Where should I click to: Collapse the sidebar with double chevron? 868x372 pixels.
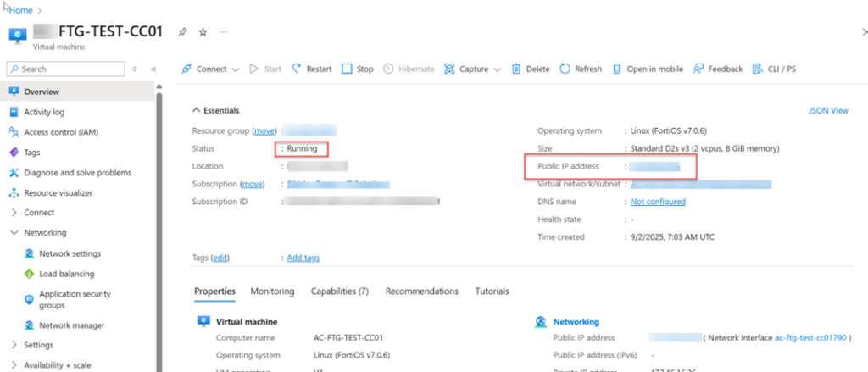click(153, 69)
